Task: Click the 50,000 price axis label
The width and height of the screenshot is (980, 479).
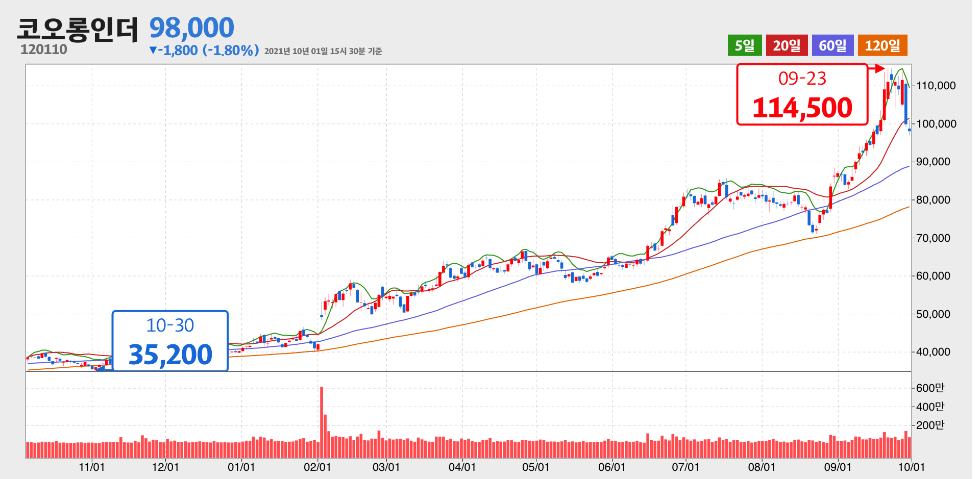Action: coord(933,314)
